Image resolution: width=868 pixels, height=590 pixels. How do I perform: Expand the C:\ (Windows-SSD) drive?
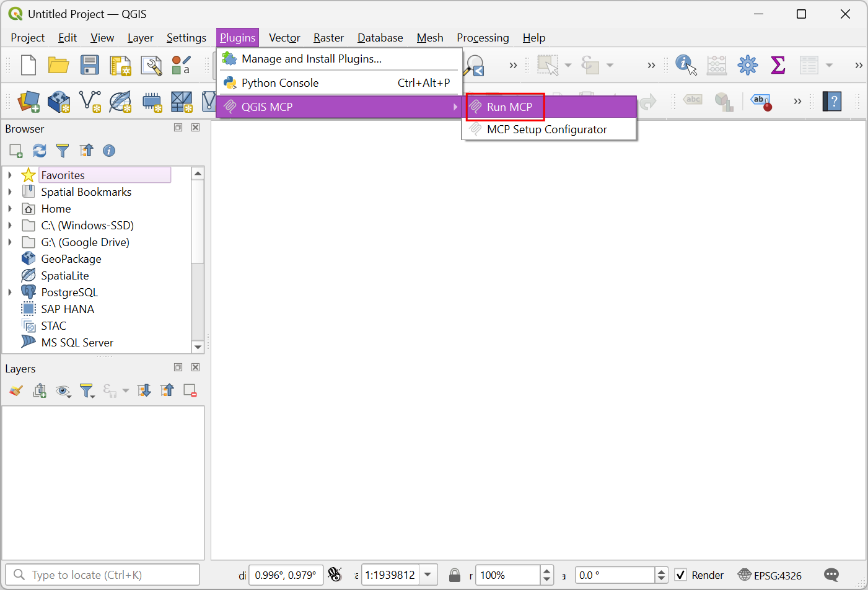pos(10,226)
